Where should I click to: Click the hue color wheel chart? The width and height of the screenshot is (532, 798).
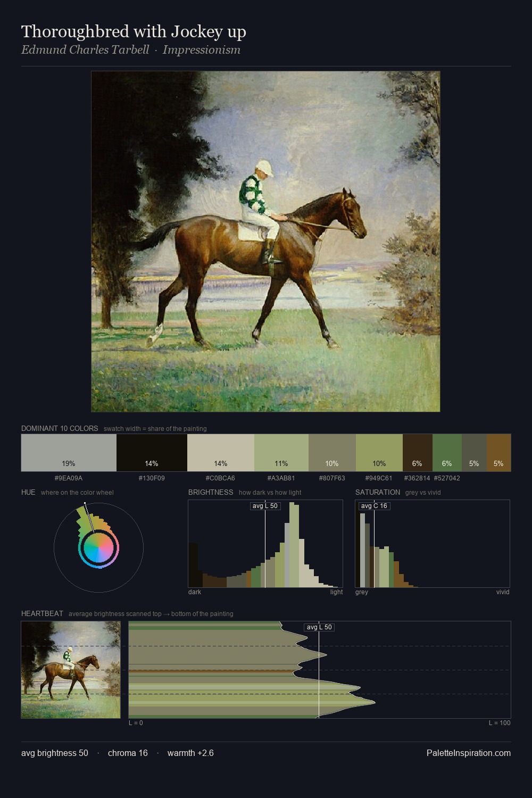(98, 547)
